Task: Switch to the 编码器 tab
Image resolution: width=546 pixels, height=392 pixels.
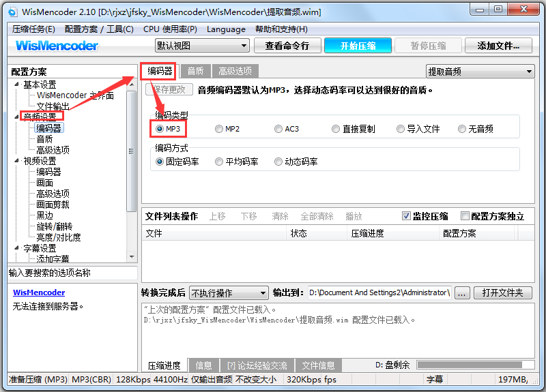Action: pos(160,71)
